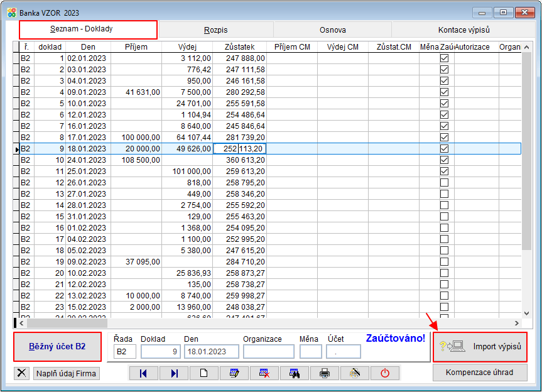Switch to the Seznam - Doklady tab

point(88,30)
